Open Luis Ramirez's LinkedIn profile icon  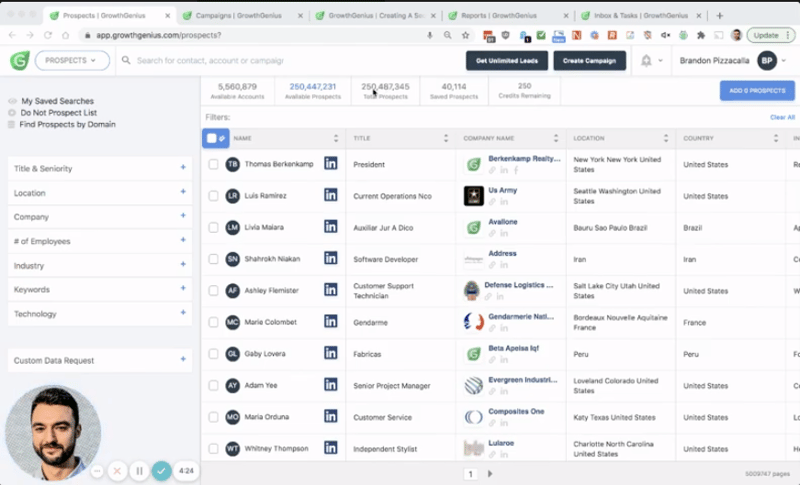click(x=331, y=195)
